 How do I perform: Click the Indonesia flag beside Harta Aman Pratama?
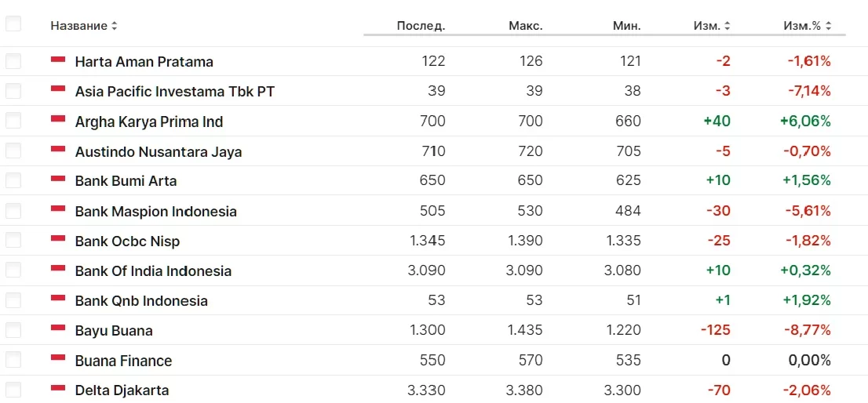coord(58,60)
